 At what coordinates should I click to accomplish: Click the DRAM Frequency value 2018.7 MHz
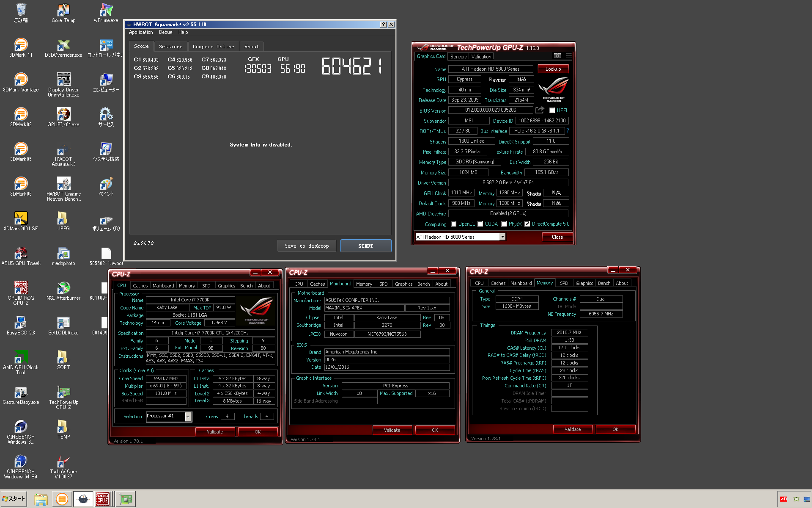tap(569, 333)
